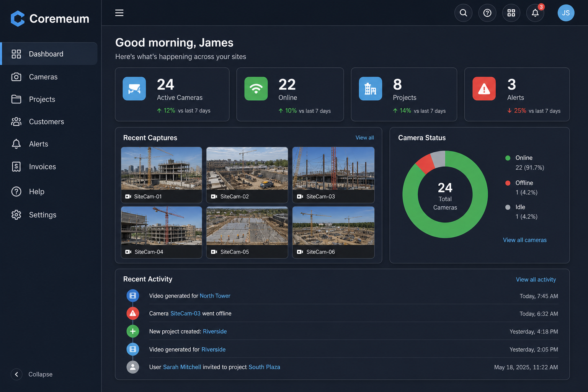Click 'Today, 7:45 AM' timestamp

point(539,296)
